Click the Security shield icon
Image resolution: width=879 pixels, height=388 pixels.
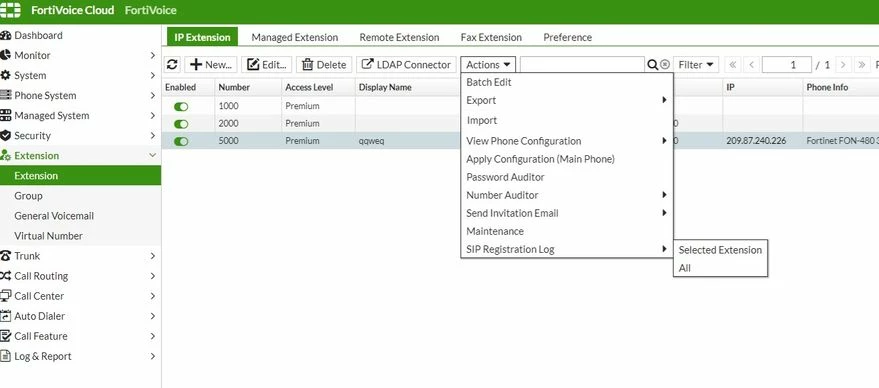[6, 136]
